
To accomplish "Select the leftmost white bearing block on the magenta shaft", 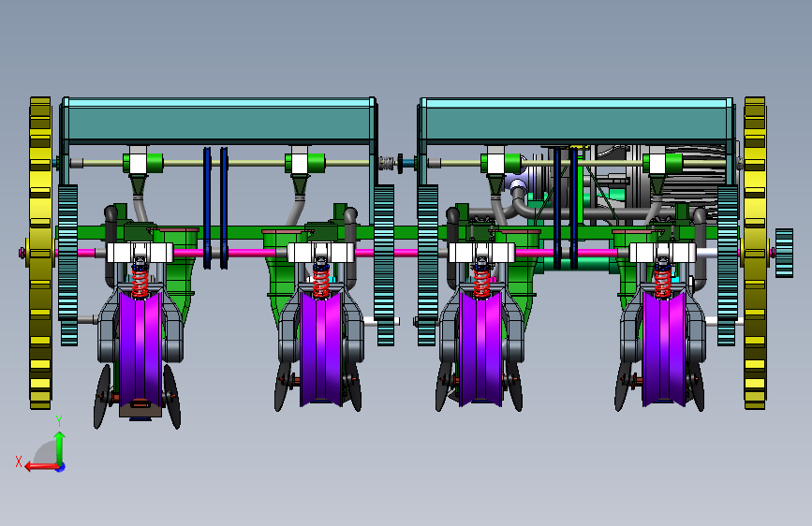I will click(x=140, y=253).
